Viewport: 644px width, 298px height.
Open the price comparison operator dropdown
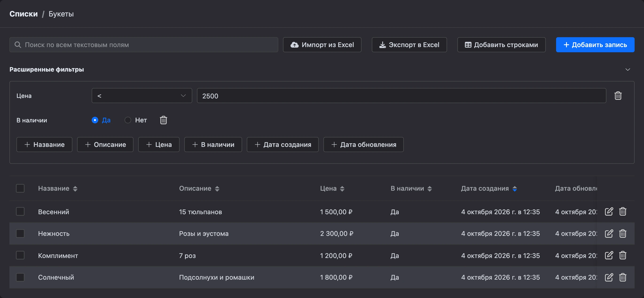(x=142, y=95)
